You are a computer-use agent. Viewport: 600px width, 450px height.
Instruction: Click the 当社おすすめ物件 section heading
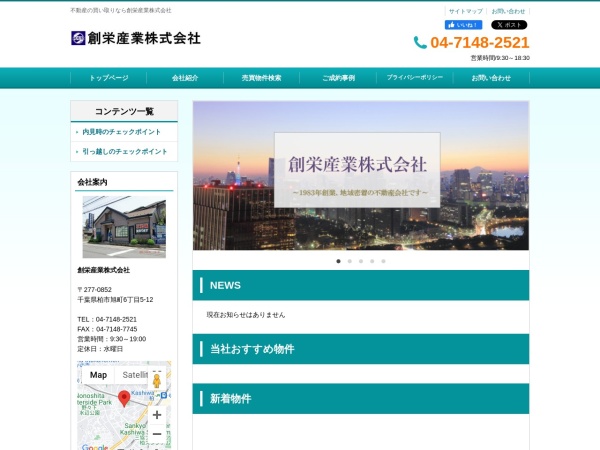click(361, 349)
